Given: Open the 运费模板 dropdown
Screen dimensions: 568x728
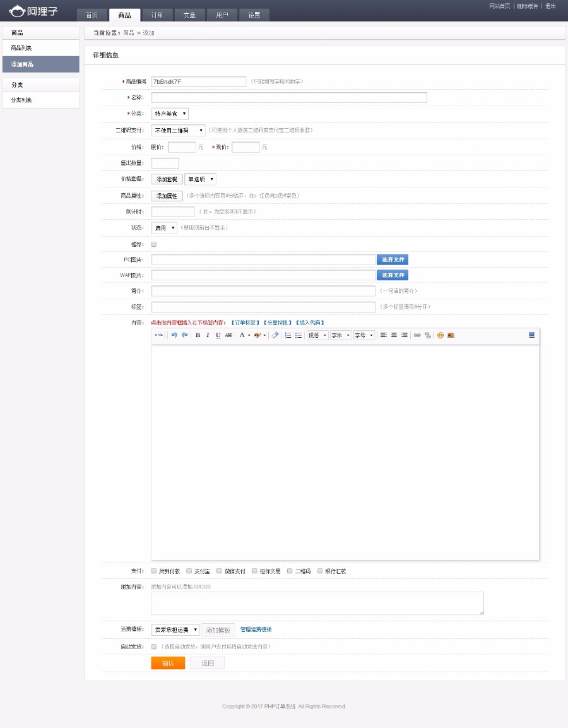Looking at the screenshot, I should tap(175, 630).
